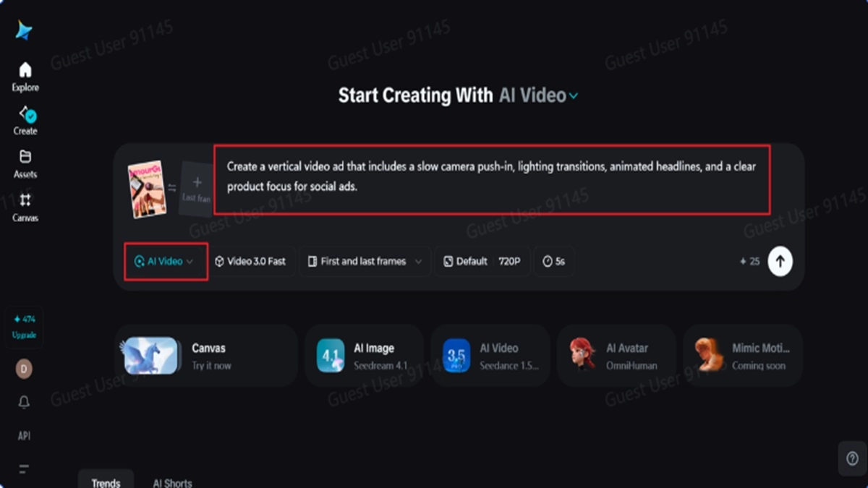
Task: Click the help question mark icon
Action: pos(851,458)
